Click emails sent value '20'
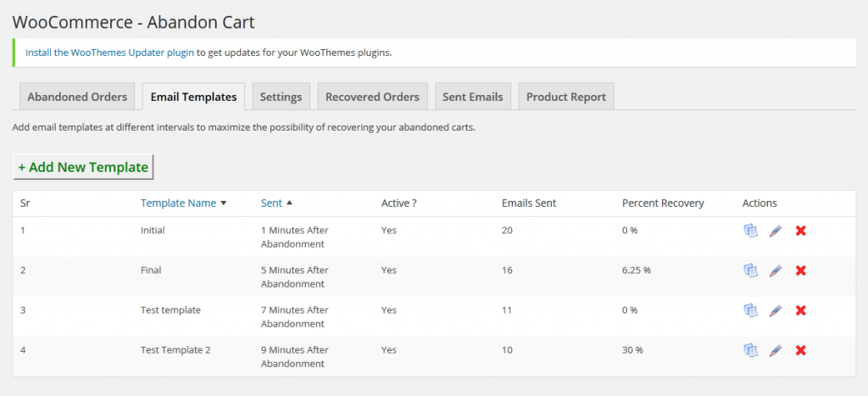 (x=507, y=231)
